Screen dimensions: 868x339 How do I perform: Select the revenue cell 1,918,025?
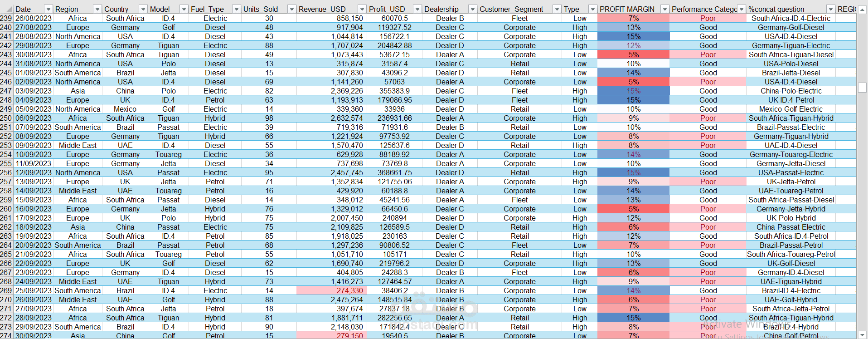tap(331, 236)
